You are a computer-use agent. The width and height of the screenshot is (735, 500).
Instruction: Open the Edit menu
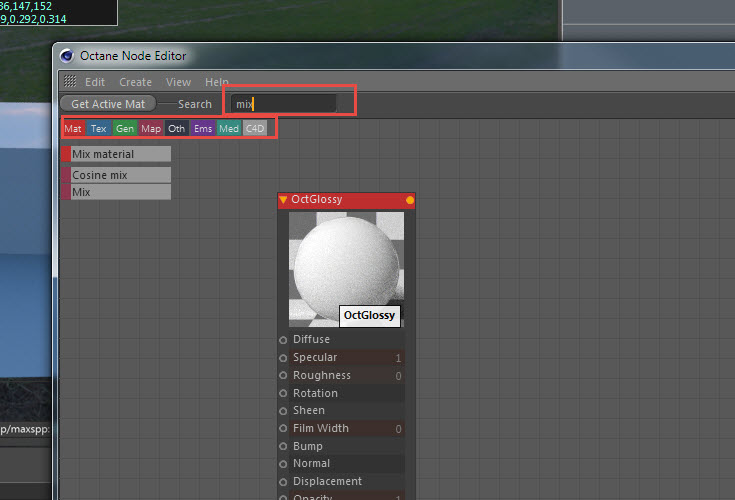pos(95,82)
